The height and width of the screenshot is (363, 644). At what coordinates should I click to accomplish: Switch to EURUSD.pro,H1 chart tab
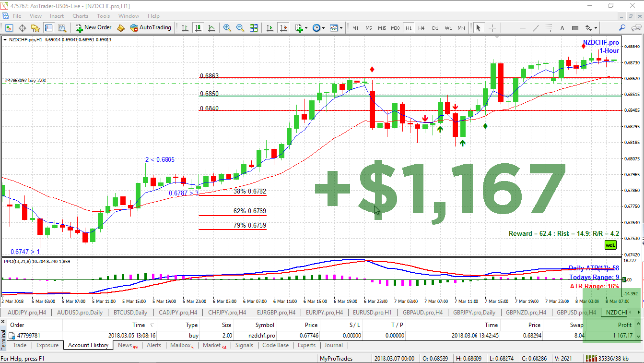coord(372,312)
